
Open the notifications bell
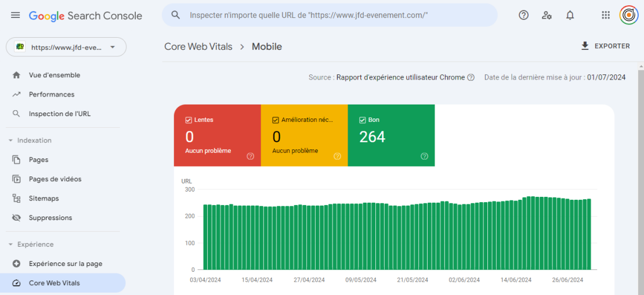click(570, 15)
